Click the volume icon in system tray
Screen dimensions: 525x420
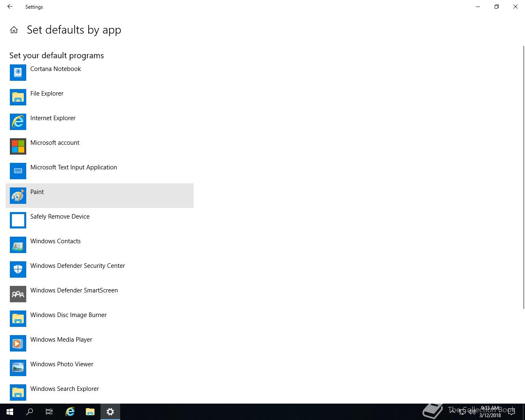point(472,412)
